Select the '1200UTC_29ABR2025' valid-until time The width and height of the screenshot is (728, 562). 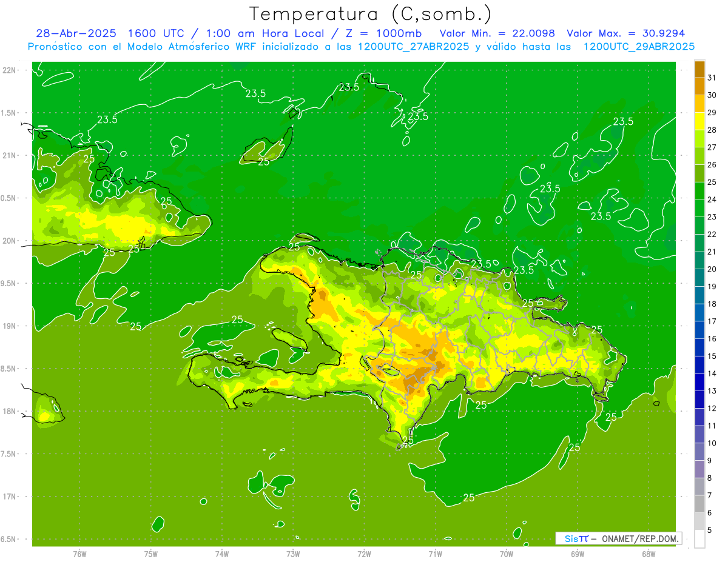(x=639, y=47)
